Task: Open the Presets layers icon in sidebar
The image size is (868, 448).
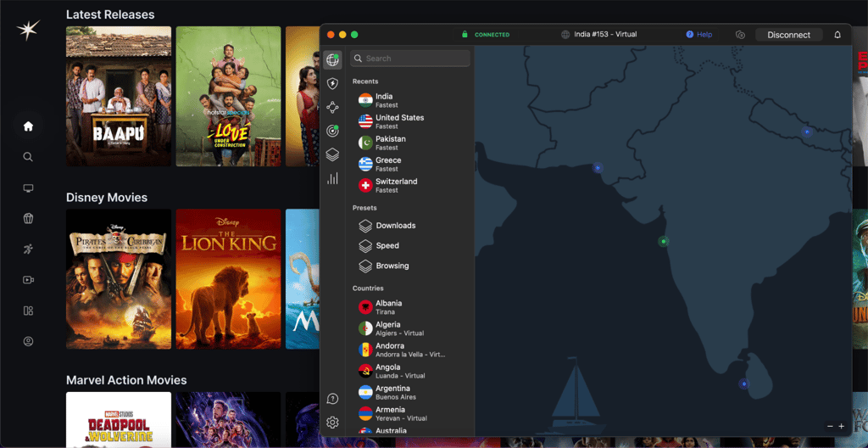Action: click(332, 154)
